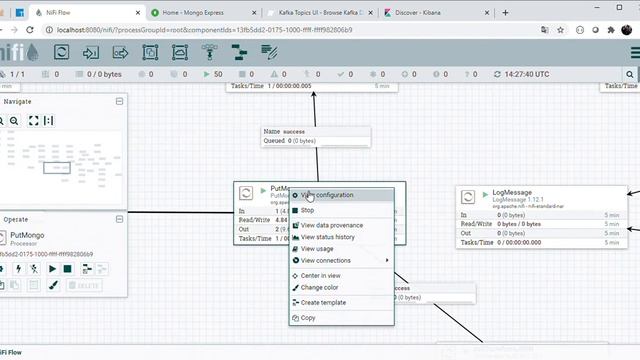Open the NiFi global hamburger menu

coord(635,53)
